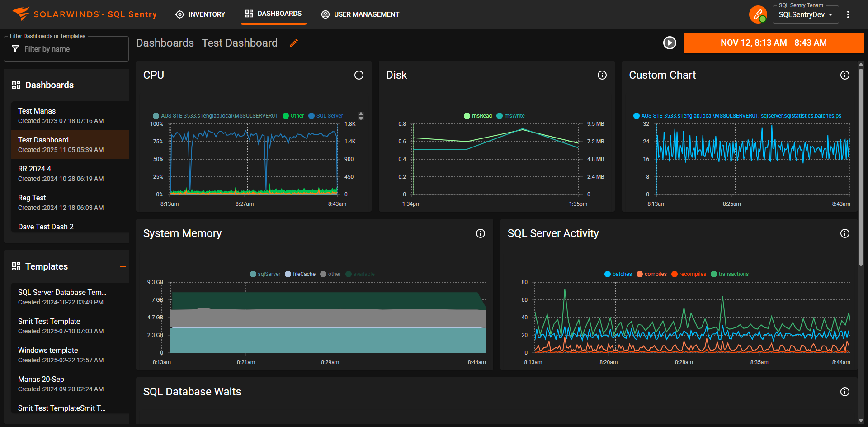The image size is (868, 427).
Task: Show info for System Memory chart
Action: (x=480, y=233)
